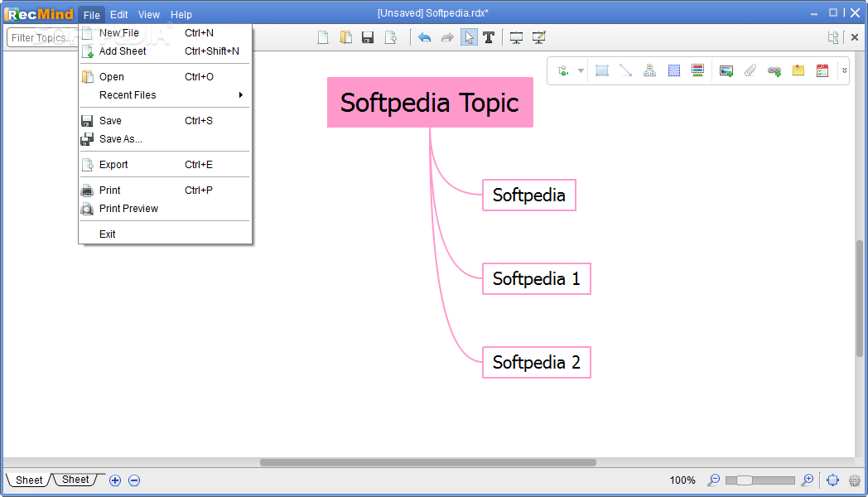Choose Add Sheet from the File menu
Image resolution: width=868 pixels, height=497 pixels.
[165, 51]
